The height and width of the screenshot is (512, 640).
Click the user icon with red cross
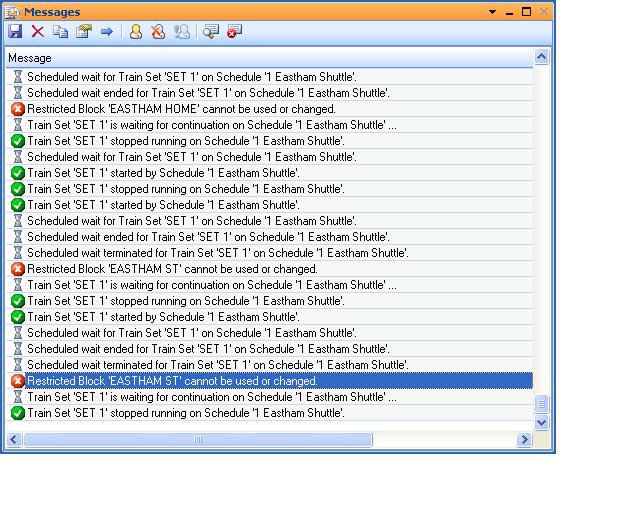tap(158, 32)
